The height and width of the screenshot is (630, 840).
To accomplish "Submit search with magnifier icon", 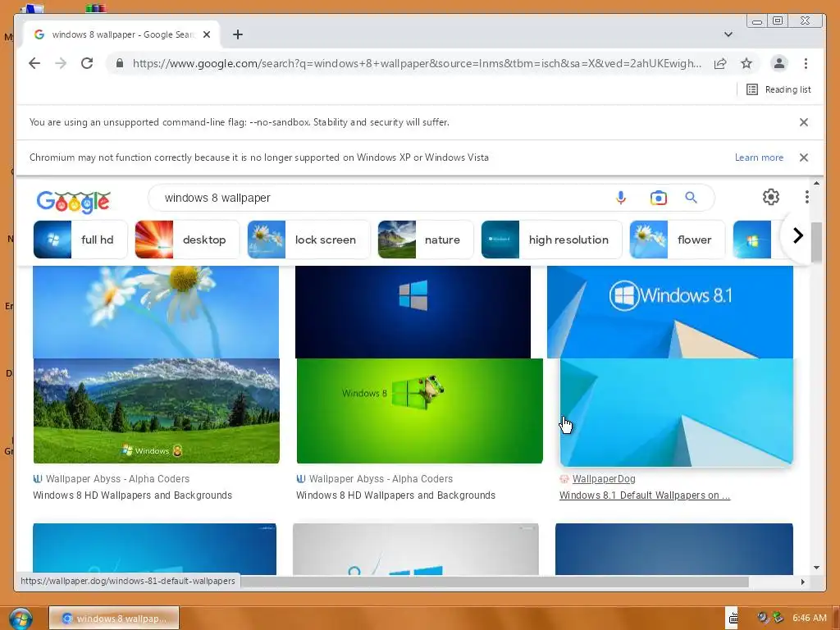I will pyautogui.click(x=691, y=198).
